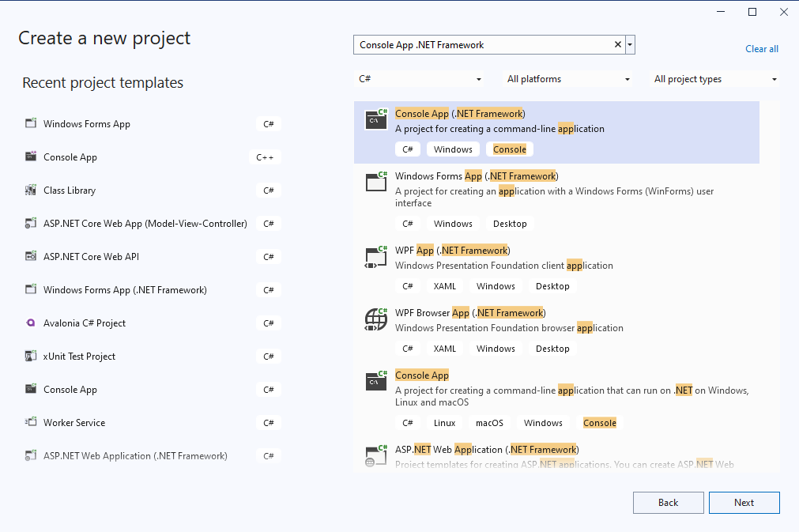This screenshot has height=532, width=799.
Task: Go back using the Back button
Action: pos(668,503)
